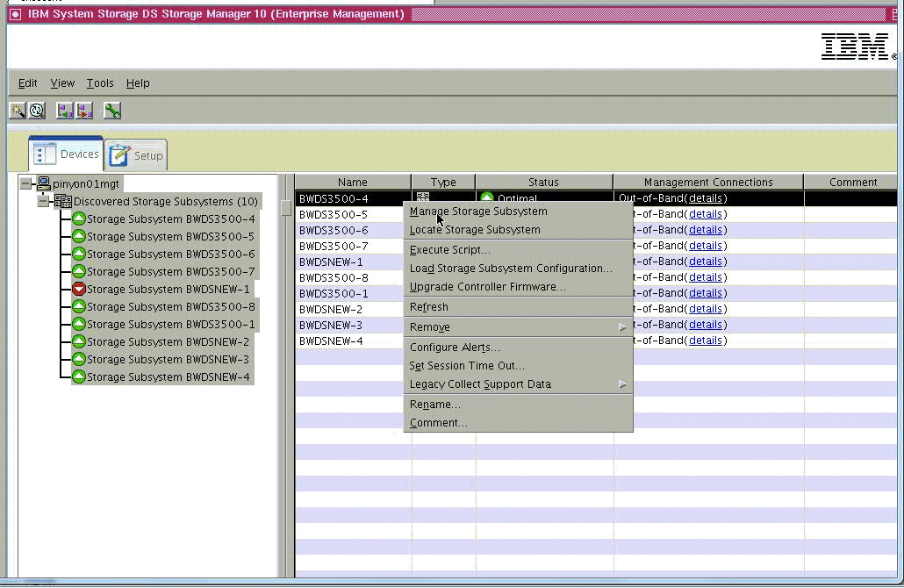
Task: Open the details link for BWDS3500-4
Action: point(706,197)
